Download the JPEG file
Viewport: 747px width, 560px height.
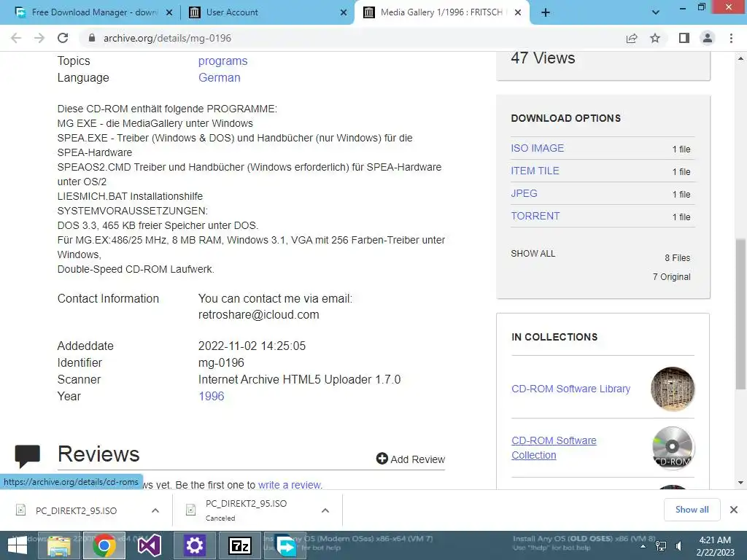pyautogui.click(x=524, y=193)
